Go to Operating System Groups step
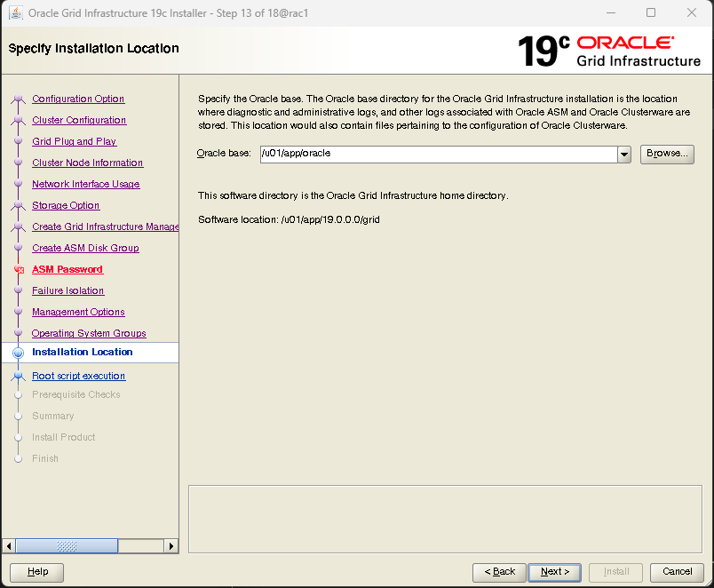714x588 pixels. tap(89, 333)
